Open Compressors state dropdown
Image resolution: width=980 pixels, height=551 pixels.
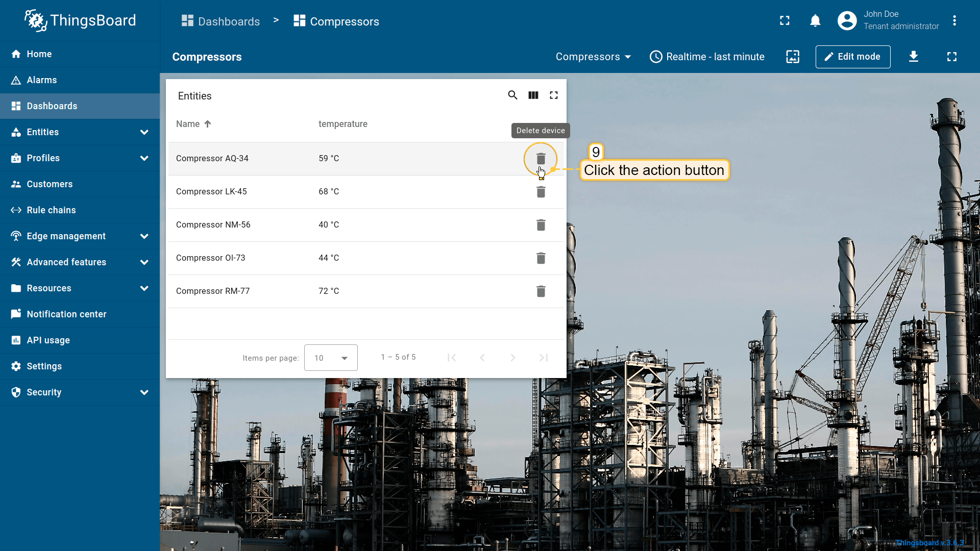pyautogui.click(x=593, y=57)
